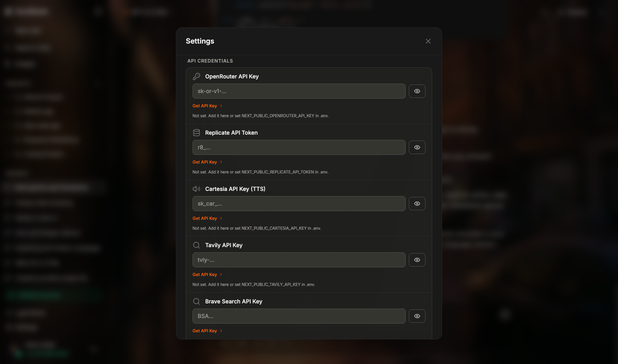The image size is (618, 364).
Task: Click the Tavily API Key input field
Action: click(299, 260)
